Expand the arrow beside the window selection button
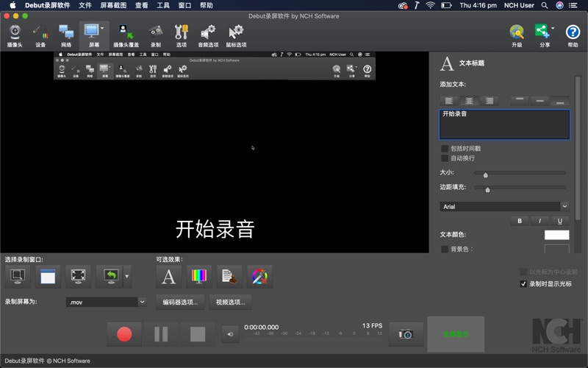Screen dimensions: 588x368 127,277
